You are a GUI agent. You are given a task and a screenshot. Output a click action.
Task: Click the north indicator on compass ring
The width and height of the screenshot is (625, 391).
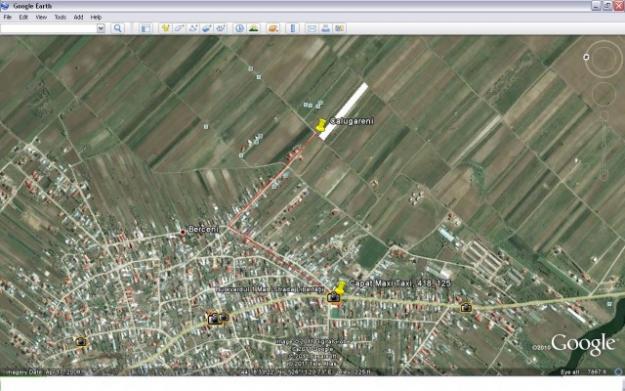[x=586, y=57]
